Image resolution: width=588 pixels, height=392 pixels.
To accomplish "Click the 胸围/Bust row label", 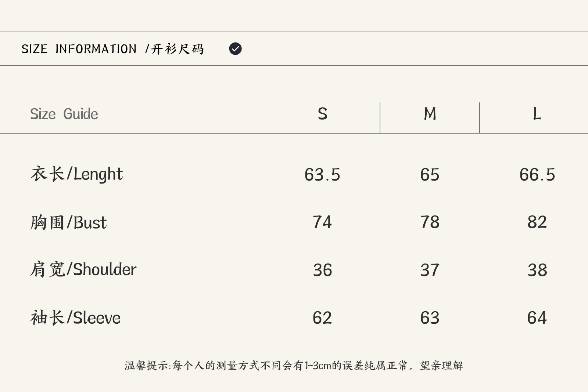I will [x=68, y=222].
